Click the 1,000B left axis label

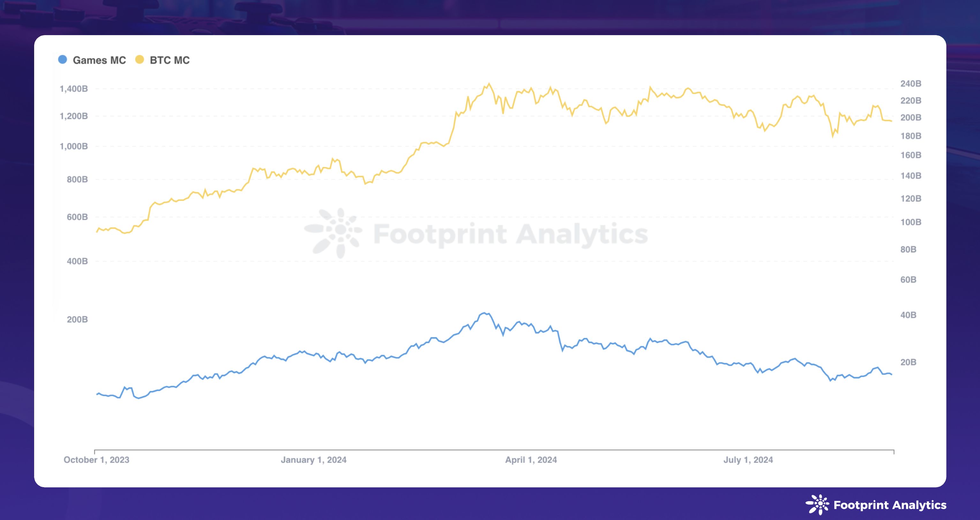pos(73,146)
